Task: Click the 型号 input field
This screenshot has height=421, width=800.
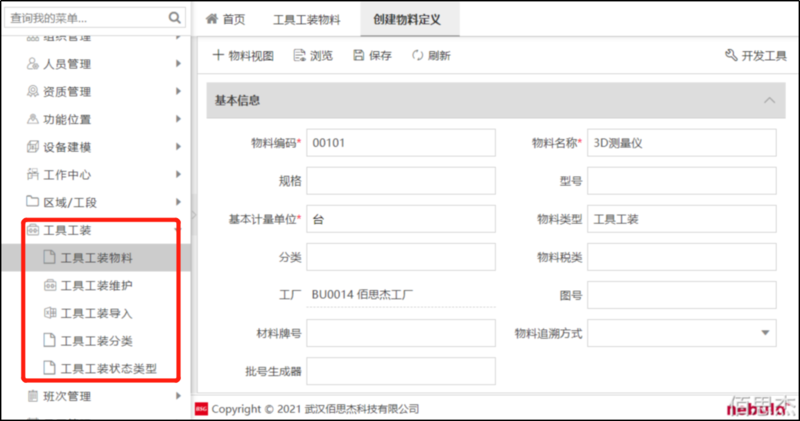Action: [x=682, y=181]
